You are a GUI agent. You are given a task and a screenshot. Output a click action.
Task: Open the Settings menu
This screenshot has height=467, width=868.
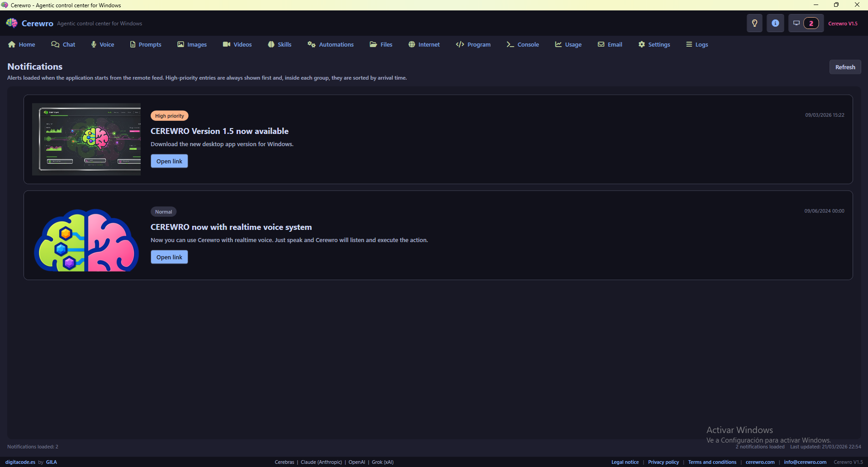[654, 44]
